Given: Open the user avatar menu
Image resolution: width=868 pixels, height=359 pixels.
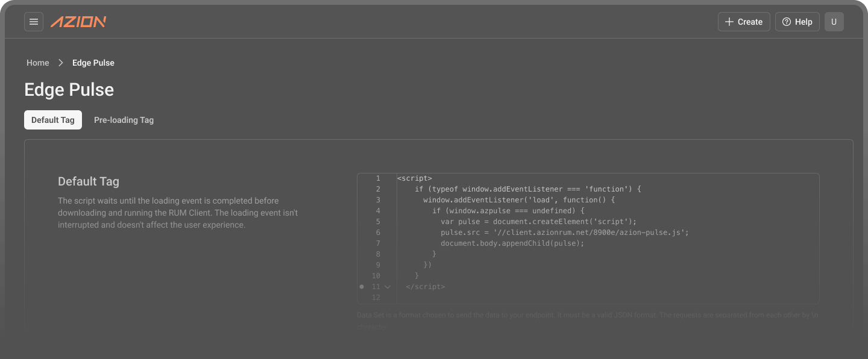Looking at the screenshot, I should pyautogui.click(x=834, y=22).
